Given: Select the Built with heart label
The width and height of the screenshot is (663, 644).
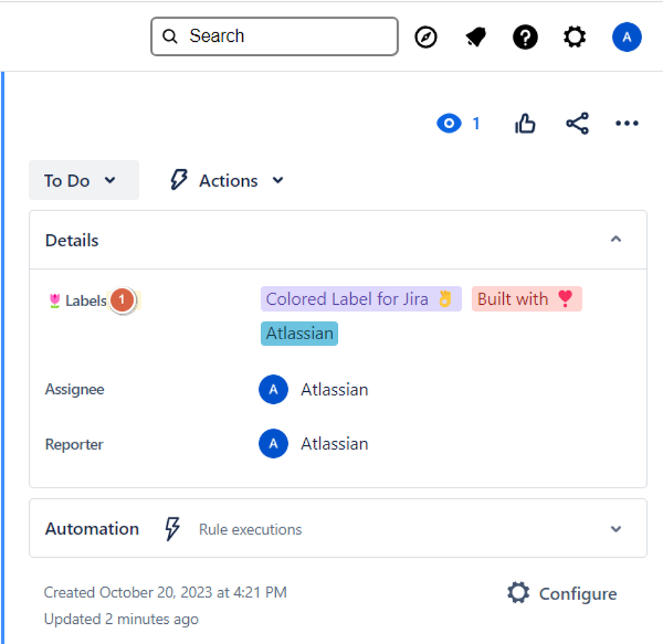Looking at the screenshot, I should [x=527, y=299].
